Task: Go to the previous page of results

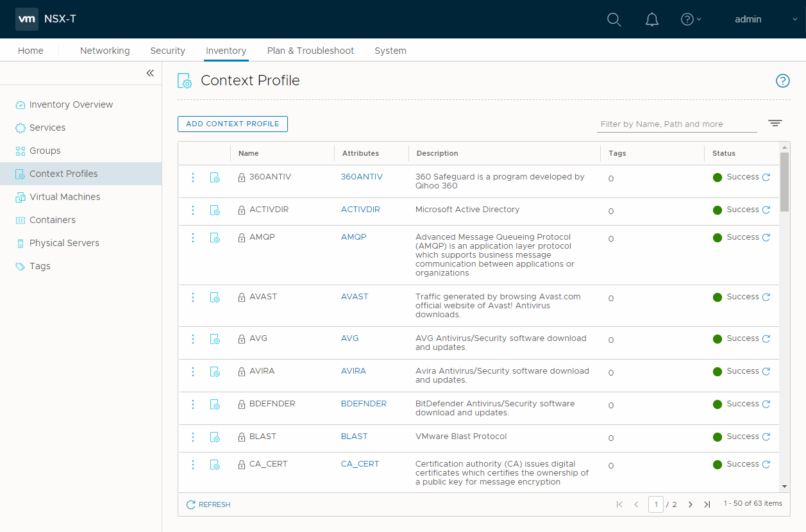Action: (636, 504)
